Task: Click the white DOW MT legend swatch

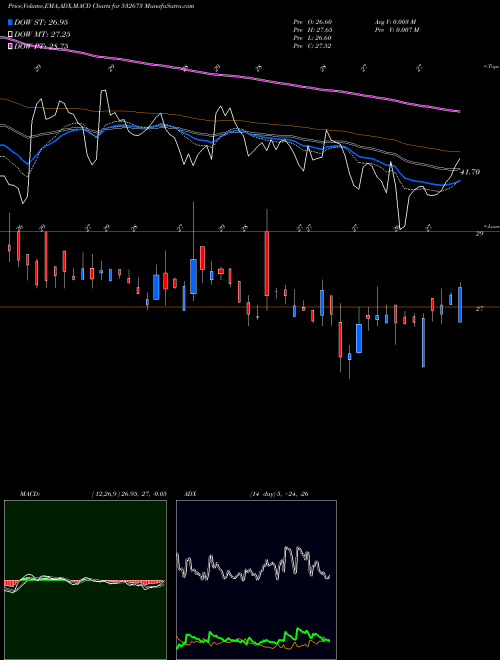Action: point(11,34)
